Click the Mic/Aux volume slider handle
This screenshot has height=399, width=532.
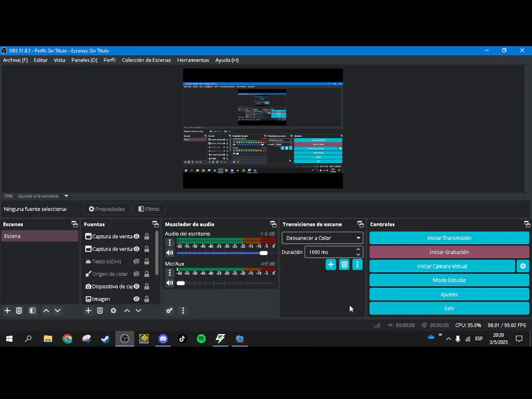click(x=181, y=283)
